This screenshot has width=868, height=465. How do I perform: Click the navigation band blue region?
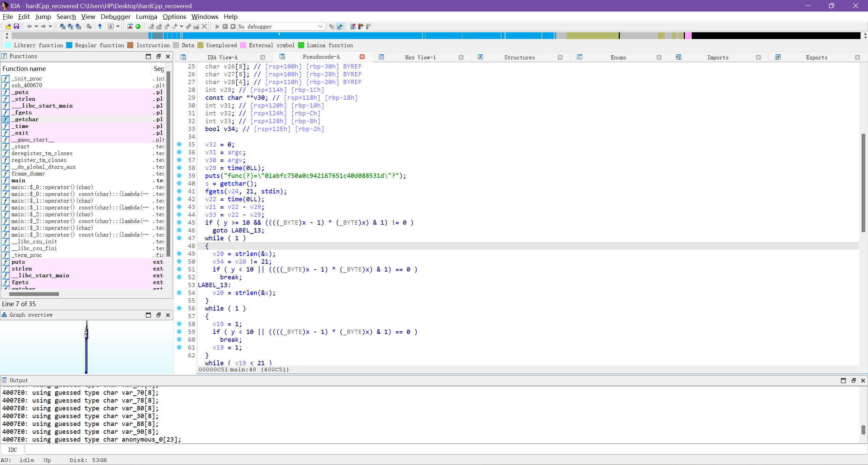point(302,35)
